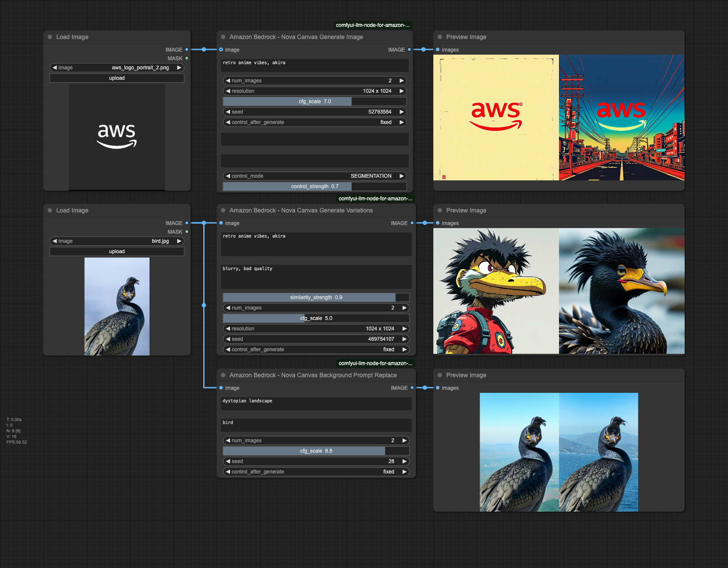Image resolution: width=728 pixels, height=568 pixels.
Task: Select the yellow AWS logo preview image
Action: [x=496, y=118]
